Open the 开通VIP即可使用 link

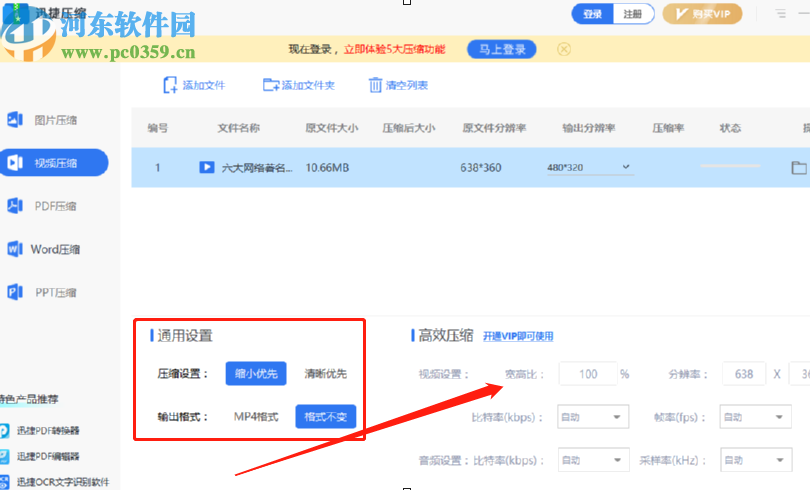click(x=518, y=337)
